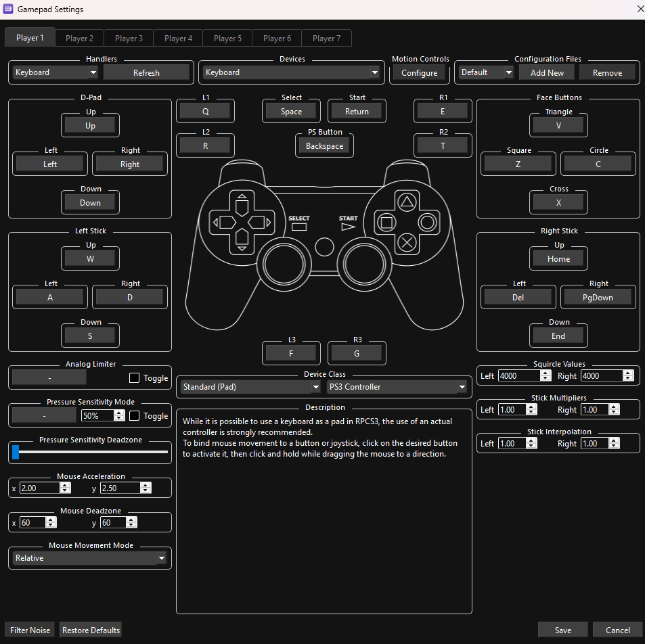Click the Mouse Deadzone x field

pyautogui.click(x=33, y=522)
